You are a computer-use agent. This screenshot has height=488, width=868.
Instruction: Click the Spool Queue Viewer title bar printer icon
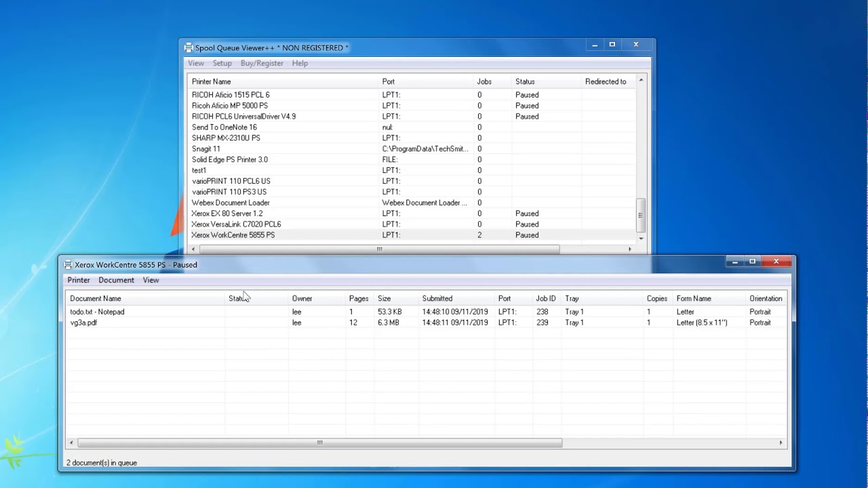coord(189,47)
